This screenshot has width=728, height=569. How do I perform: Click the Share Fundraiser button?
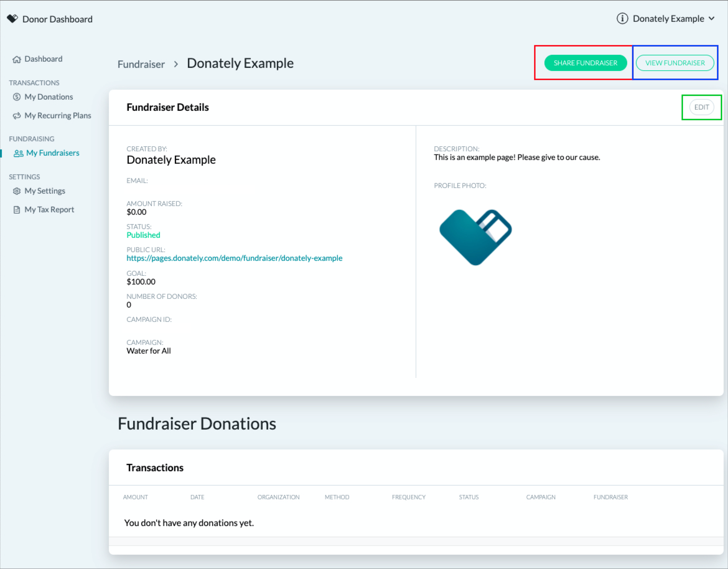(585, 63)
